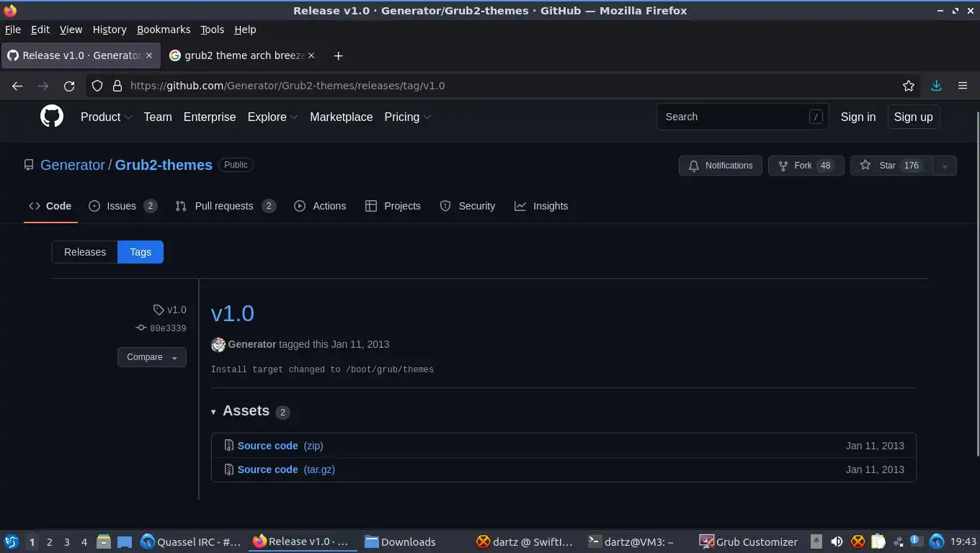Click the clipboard icon in the system tray

tap(878, 541)
